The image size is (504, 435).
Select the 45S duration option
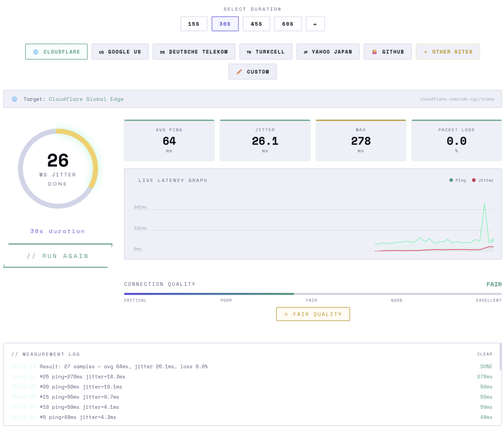257,24
